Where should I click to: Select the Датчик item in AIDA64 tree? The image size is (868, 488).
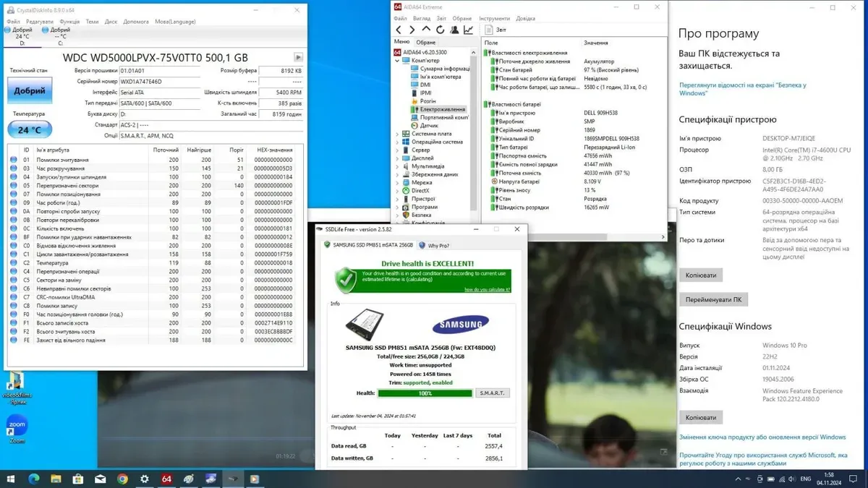tap(430, 125)
